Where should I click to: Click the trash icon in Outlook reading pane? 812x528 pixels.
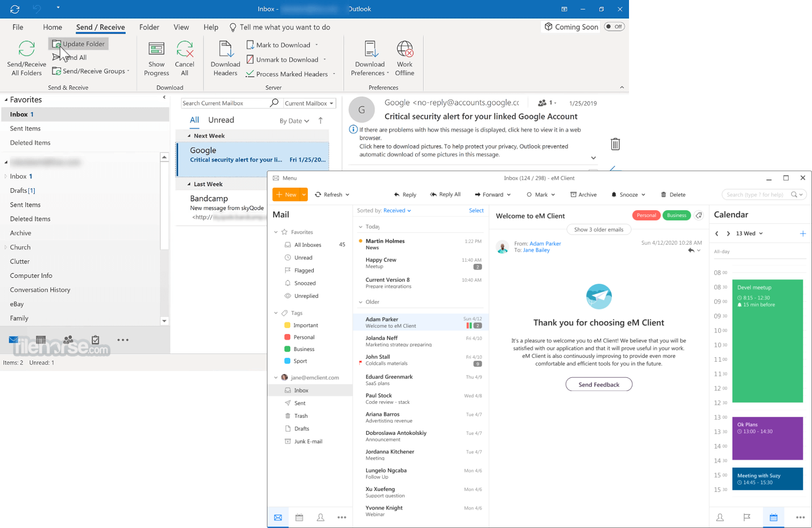pyautogui.click(x=615, y=144)
